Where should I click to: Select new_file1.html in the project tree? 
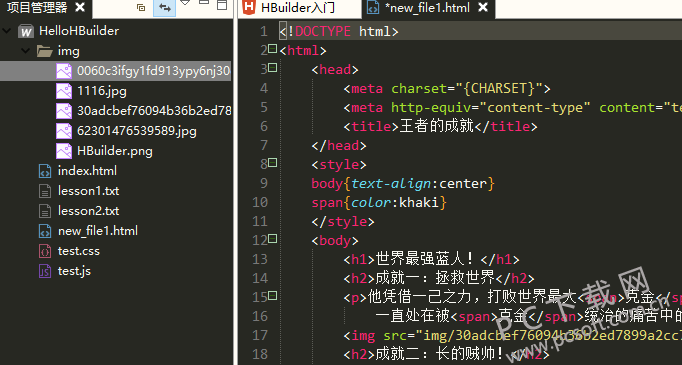coord(98,231)
